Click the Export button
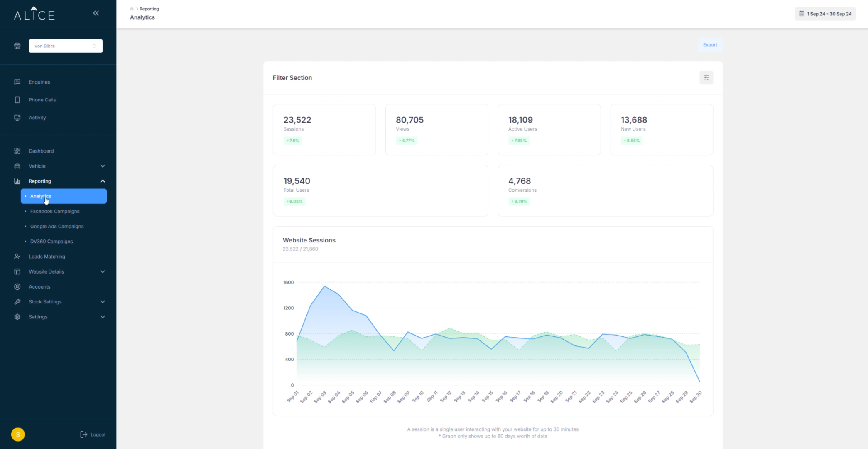868x449 pixels. point(710,45)
